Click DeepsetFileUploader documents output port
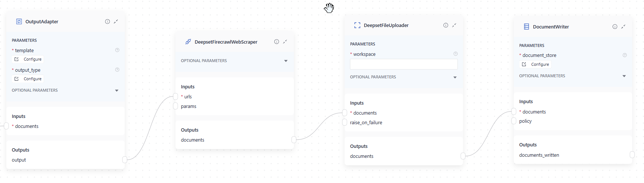 point(463,156)
